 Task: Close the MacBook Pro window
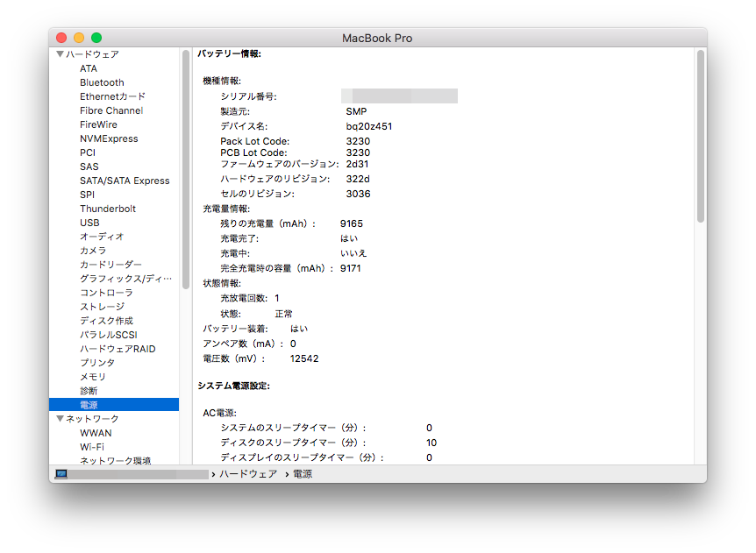[x=61, y=38]
